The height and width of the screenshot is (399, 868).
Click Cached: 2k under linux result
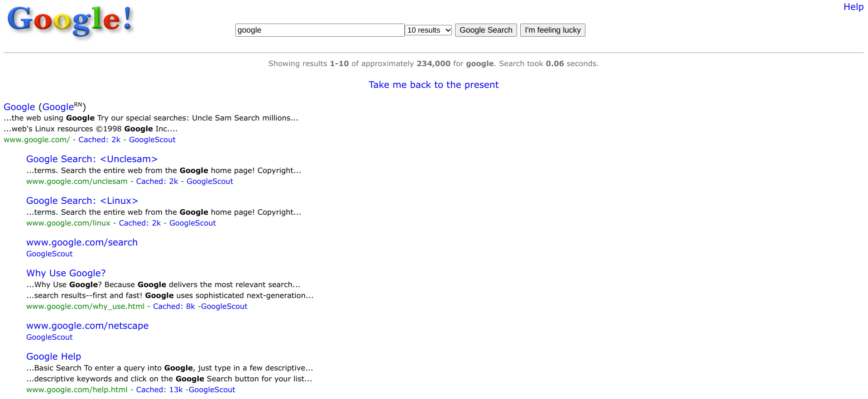[140, 223]
